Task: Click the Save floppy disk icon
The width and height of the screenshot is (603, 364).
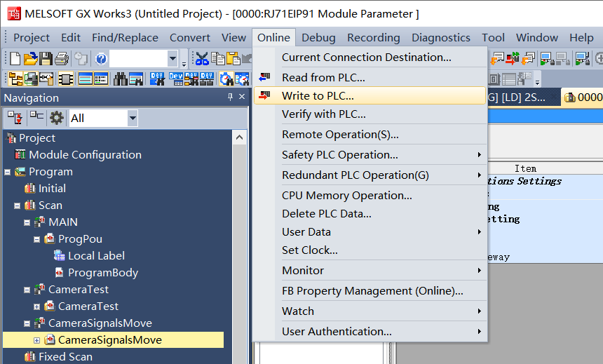Action: [x=46, y=59]
